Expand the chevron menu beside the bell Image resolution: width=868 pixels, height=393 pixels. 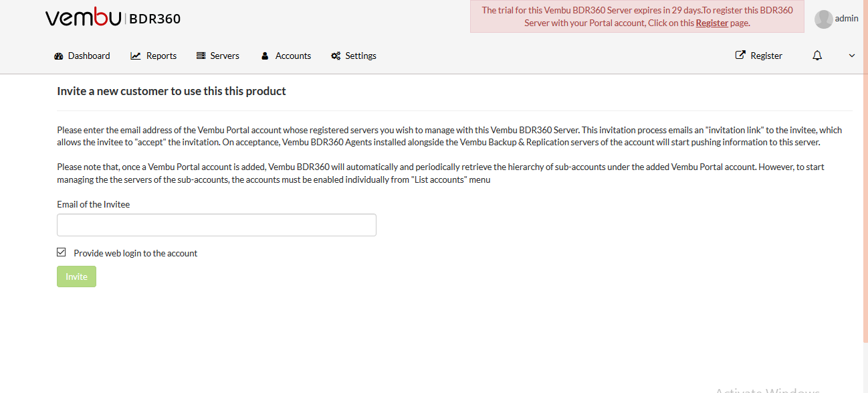point(852,56)
